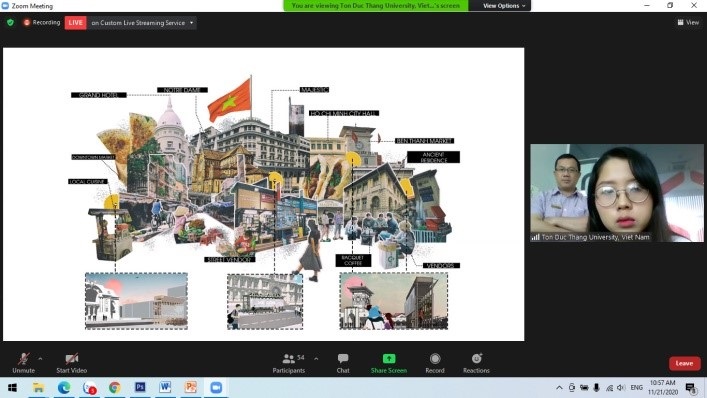
Task: Click the green encryption shield icon
Action: pyautogui.click(x=10, y=22)
